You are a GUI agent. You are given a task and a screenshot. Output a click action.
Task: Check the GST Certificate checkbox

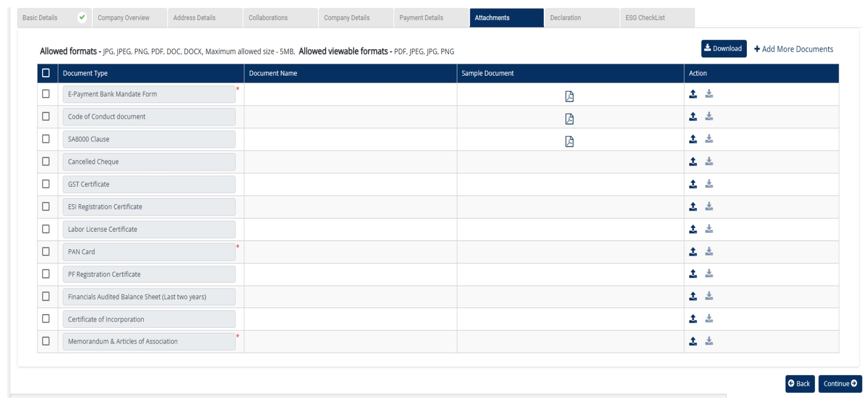pyautogui.click(x=46, y=184)
